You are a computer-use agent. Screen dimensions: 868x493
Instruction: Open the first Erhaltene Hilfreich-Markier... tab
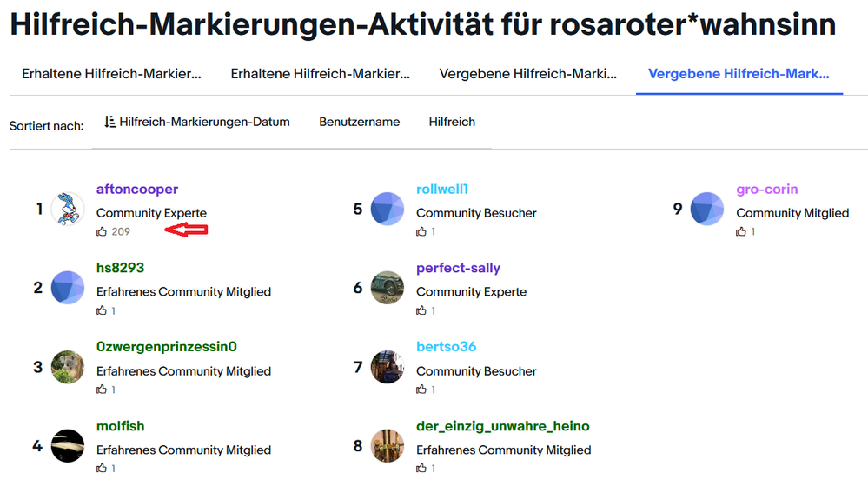coord(111,74)
